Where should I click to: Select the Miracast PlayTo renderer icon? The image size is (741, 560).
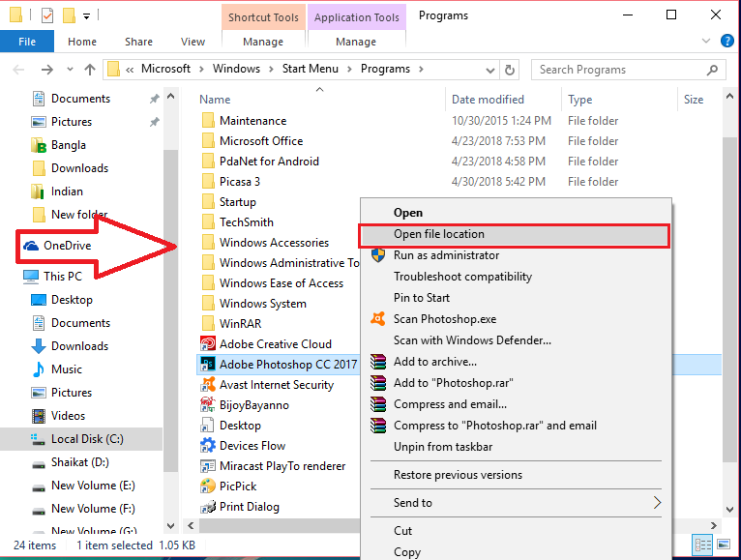[x=208, y=466]
